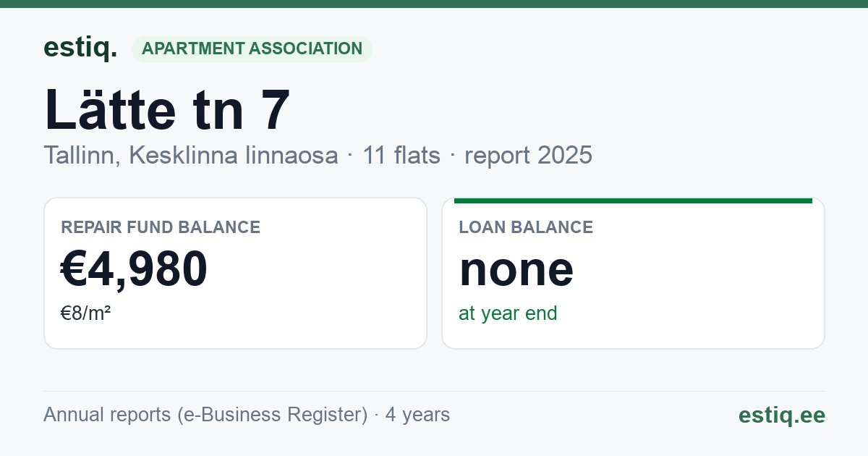Viewport: 868px width, 456px height.
Task: Click the Annual reports (e-Business Register) text
Action: coord(205,415)
